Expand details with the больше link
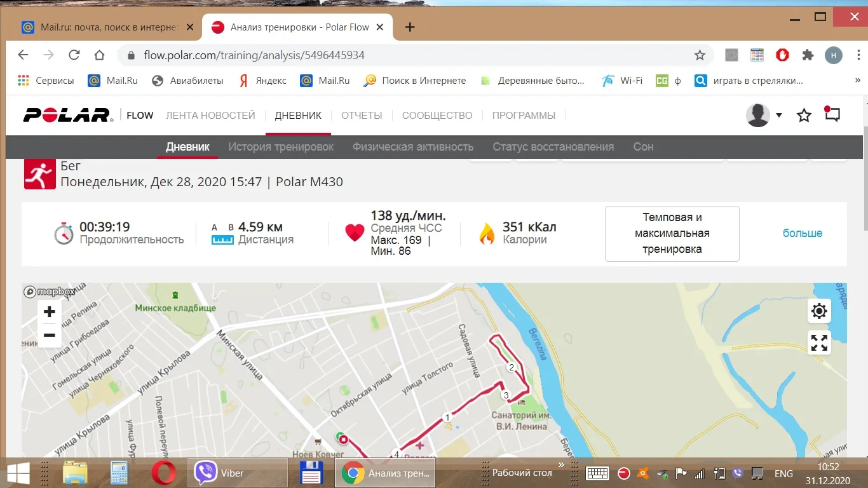The image size is (868, 488). (803, 233)
